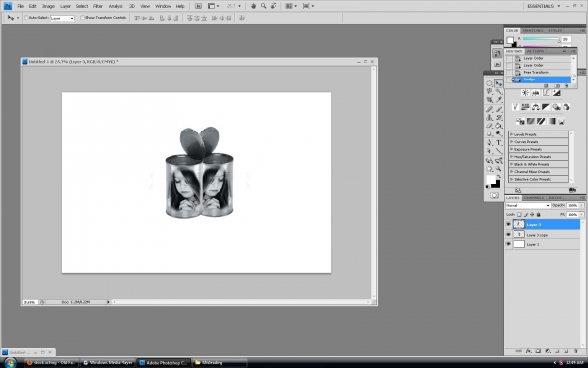Select the Type tool
The width and height of the screenshot is (588, 368).
(499, 142)
